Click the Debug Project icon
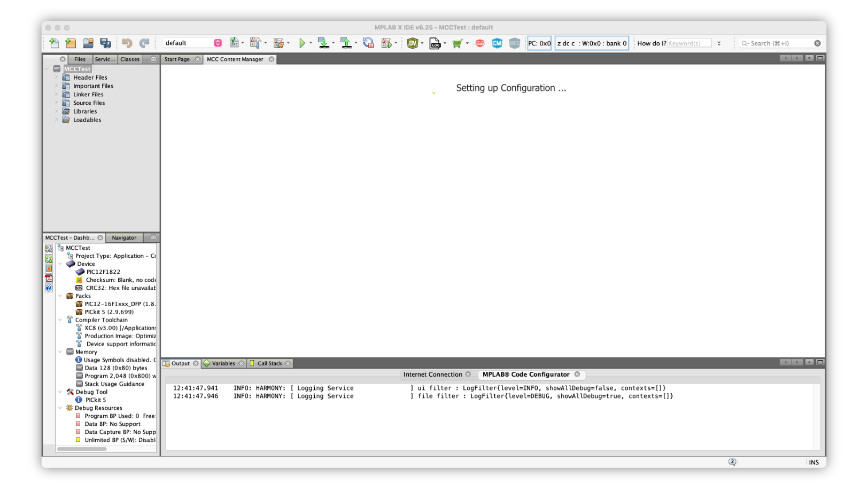This screenshot has height=489, width=868. point(386,43)
